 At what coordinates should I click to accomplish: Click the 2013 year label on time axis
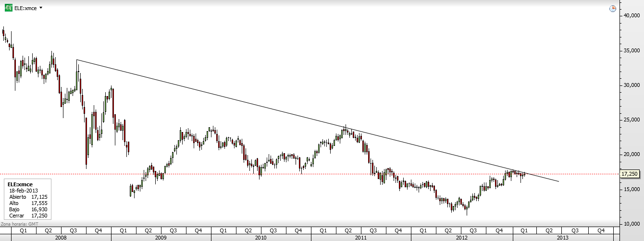click(563, 238)
